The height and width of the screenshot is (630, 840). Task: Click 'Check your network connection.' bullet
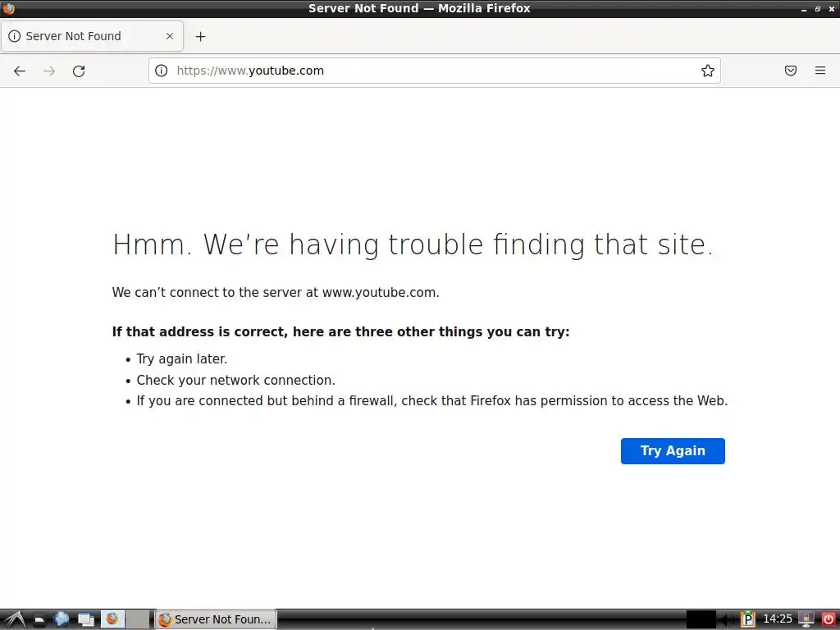(x=235, y=381)
